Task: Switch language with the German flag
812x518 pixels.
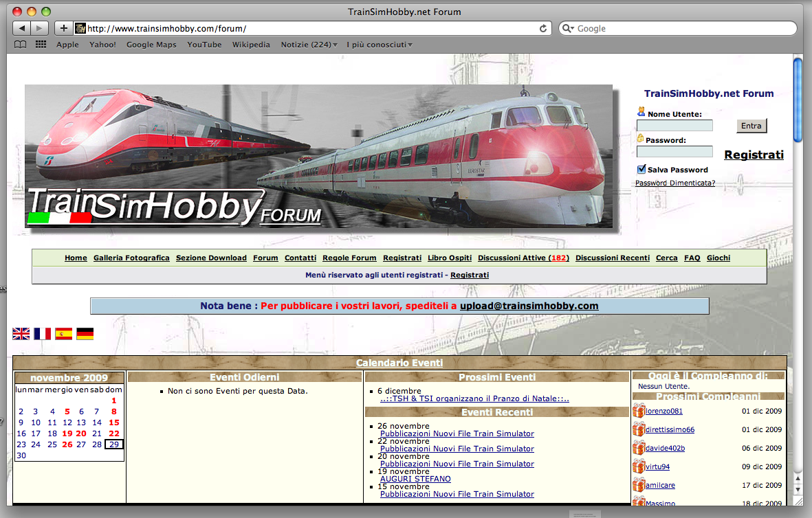Action: 85,334
